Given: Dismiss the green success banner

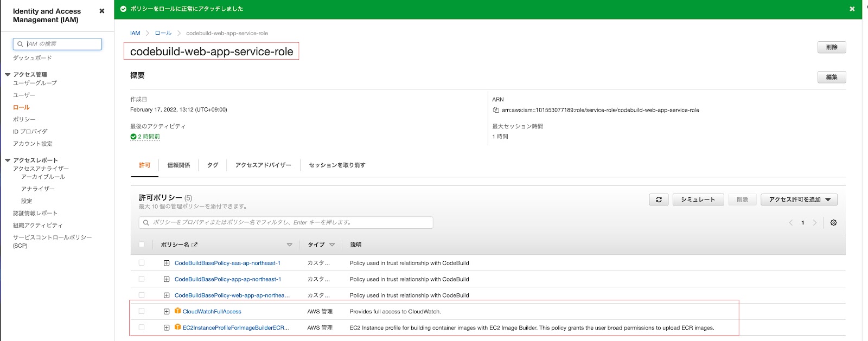Looking at the screenshot, I should click(x=852, y=9).
